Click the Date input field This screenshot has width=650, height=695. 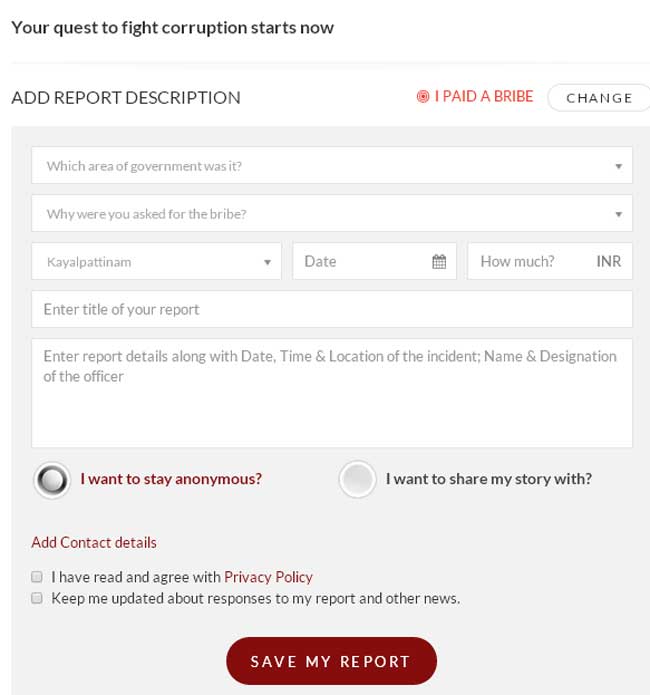pos(374,262)
